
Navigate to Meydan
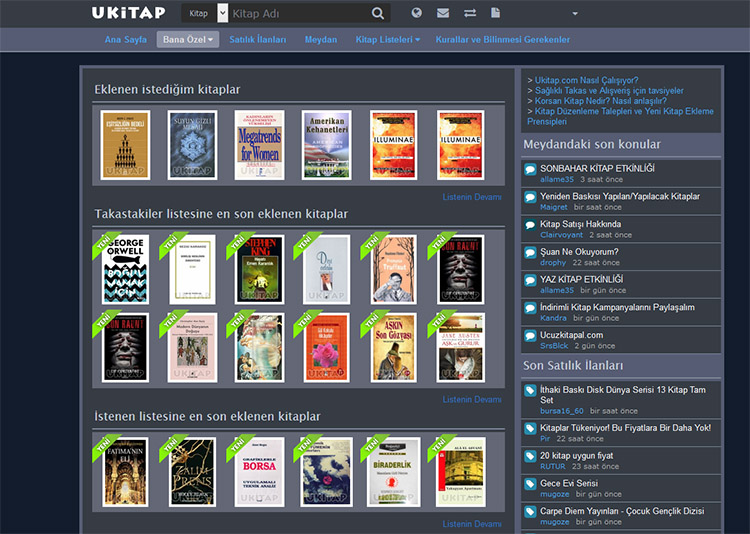[321, 40]
